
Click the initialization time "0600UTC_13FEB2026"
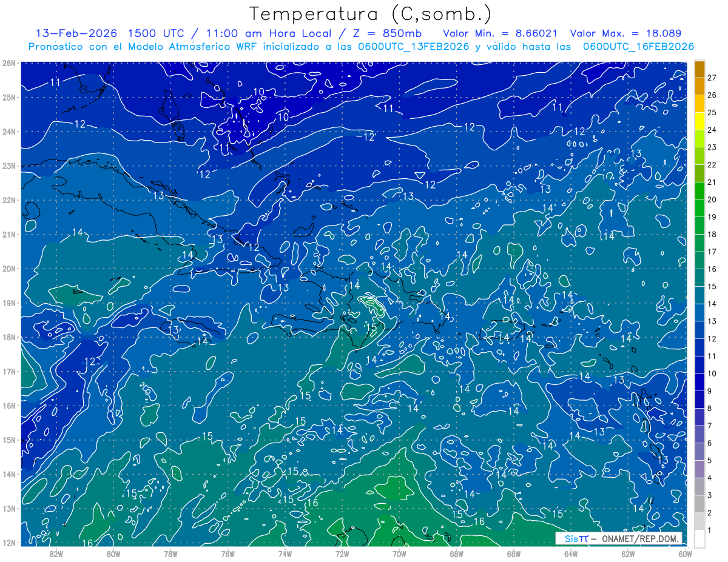[415, 47]
